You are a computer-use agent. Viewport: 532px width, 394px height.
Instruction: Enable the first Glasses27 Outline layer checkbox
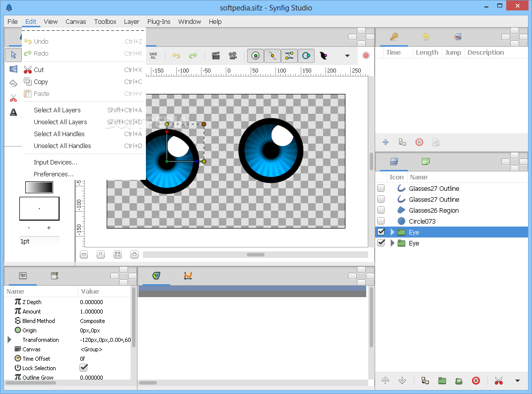(x=381, y=188)
